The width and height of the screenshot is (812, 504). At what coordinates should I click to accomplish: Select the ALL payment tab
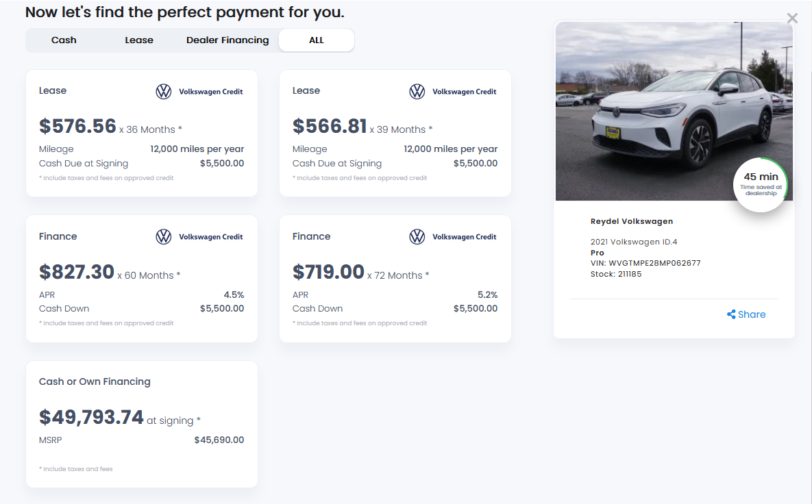(x=317, y=40)
